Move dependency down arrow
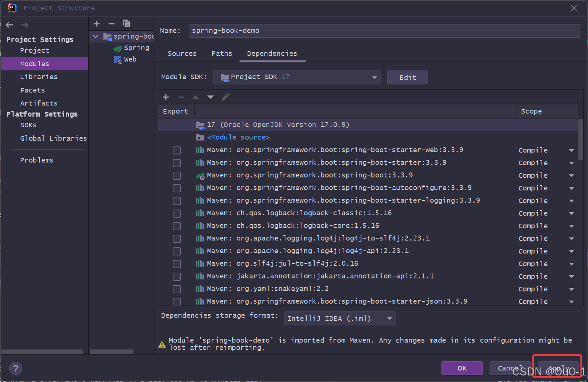Screen dimensions: 588x382 click(211, 97)
